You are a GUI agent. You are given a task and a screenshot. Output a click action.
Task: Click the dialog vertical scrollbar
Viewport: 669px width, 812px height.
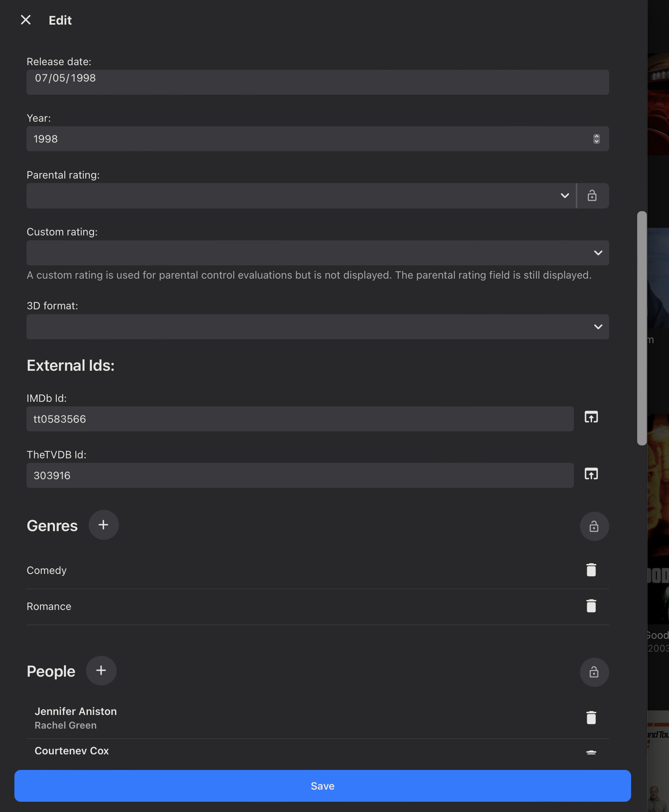pos(642,328)
